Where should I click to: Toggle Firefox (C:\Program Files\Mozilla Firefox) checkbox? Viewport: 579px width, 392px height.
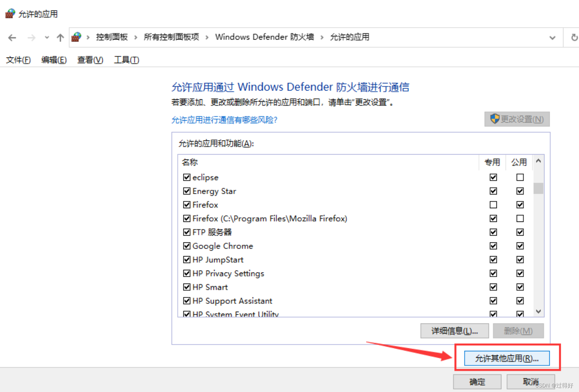tap(187, 218)
